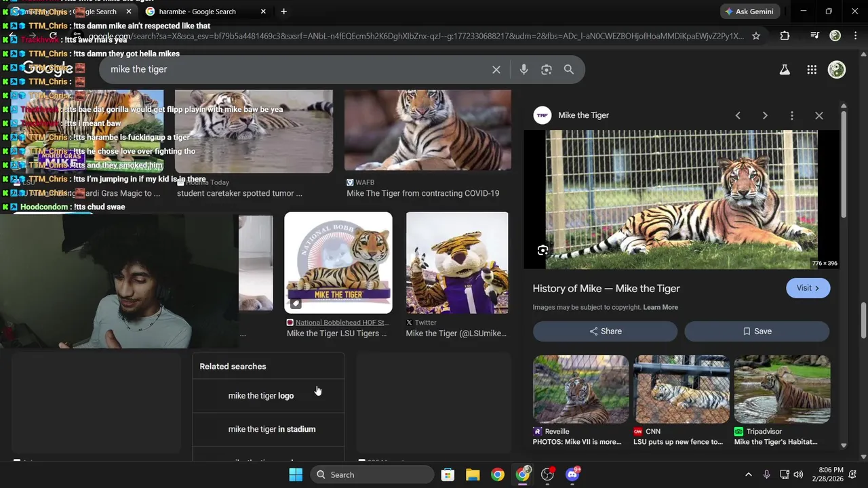
Task: Open File Explorer from the taskbar
Action: point(473,474)
